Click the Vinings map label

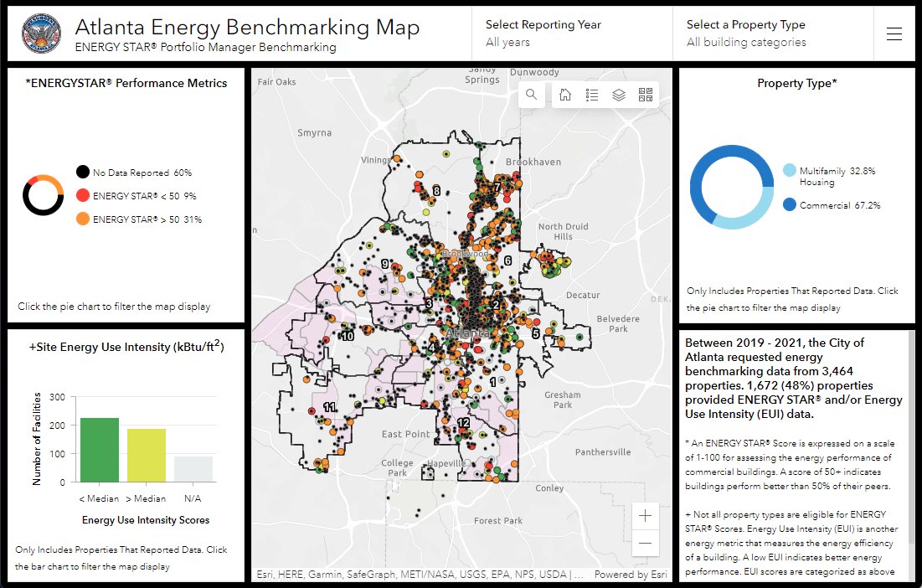coord(375,160)
